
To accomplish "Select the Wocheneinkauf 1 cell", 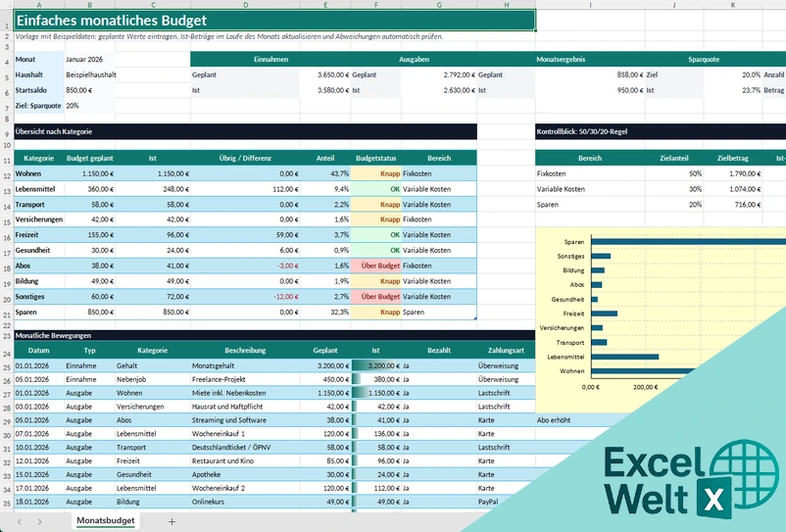I will click(x=246, y=433).
